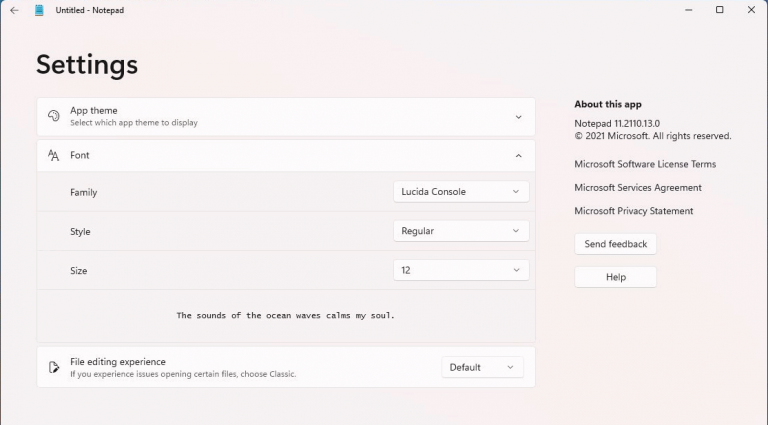
Task: Click the Send feedback button
Action: tap(615, 244)
